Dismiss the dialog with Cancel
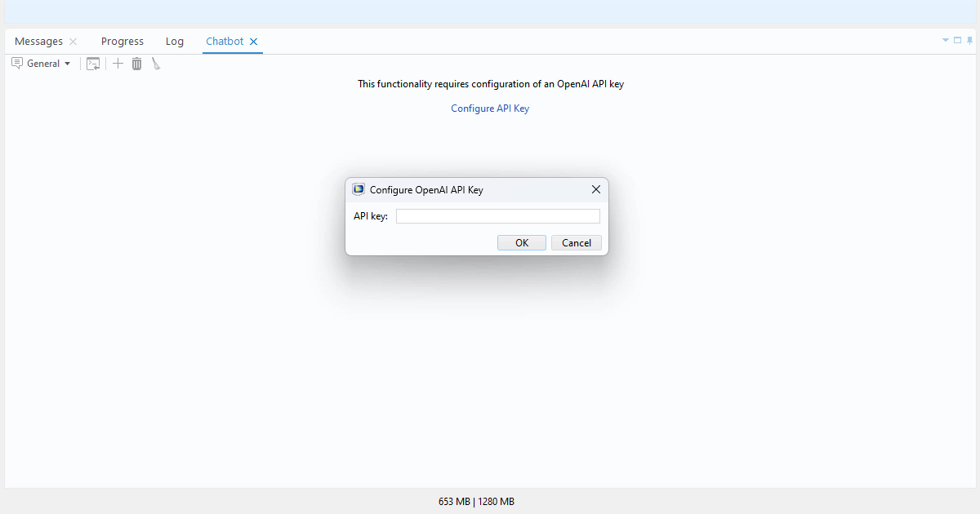The height and width of the screenshot is (514, 980). click(576, 242)
